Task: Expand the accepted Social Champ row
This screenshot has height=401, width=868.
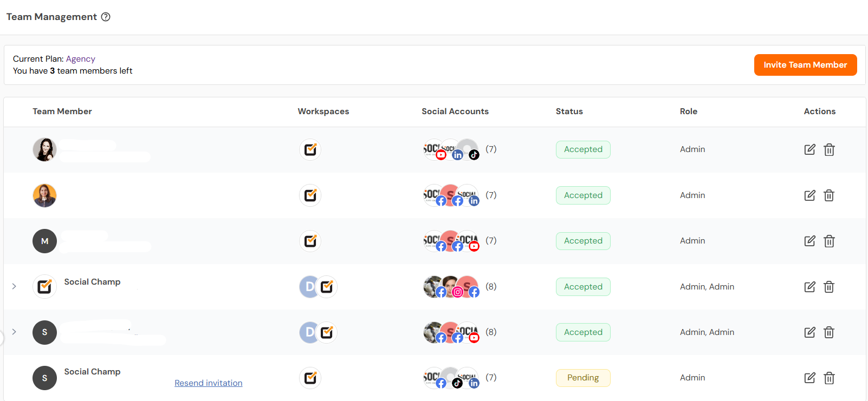Action: 14,286
